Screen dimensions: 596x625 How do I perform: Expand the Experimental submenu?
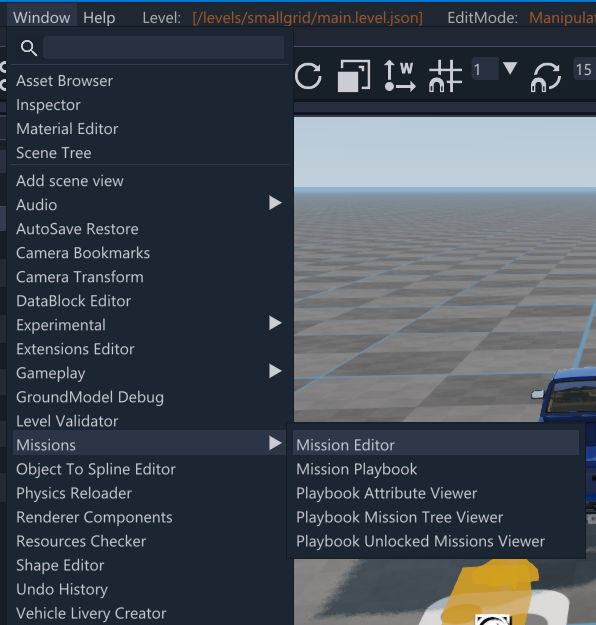[x=149, y=325]
